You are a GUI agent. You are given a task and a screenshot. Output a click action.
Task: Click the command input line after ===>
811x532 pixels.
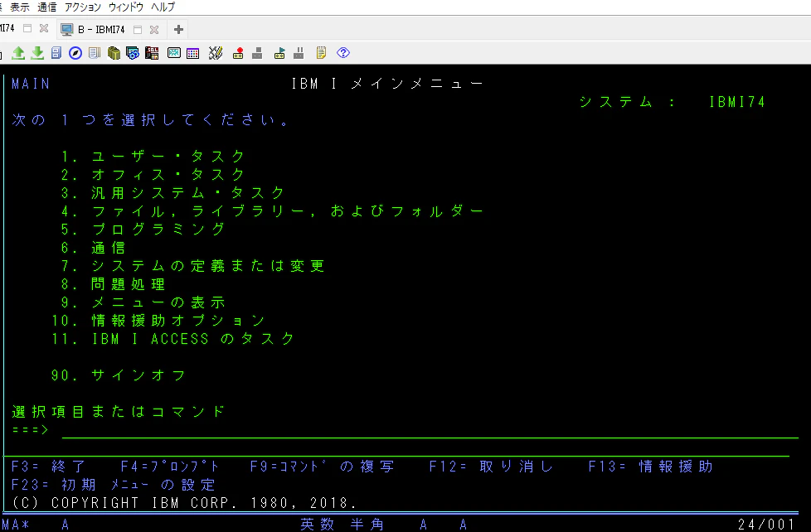pyautogui.click(x=430, y=430)
